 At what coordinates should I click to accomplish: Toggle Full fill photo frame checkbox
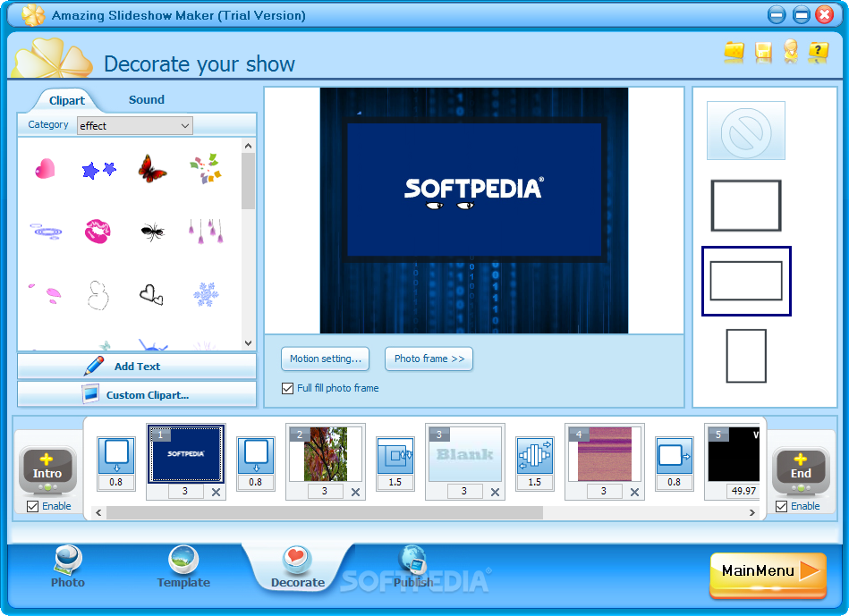287,388
